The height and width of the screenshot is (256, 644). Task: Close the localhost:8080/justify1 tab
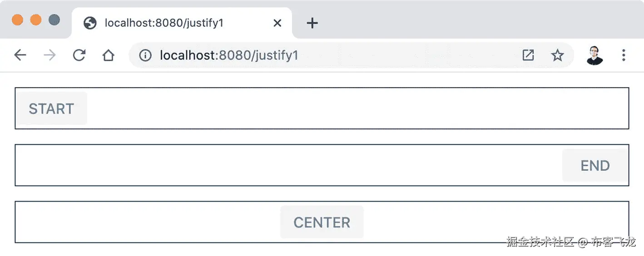[277, 23]
